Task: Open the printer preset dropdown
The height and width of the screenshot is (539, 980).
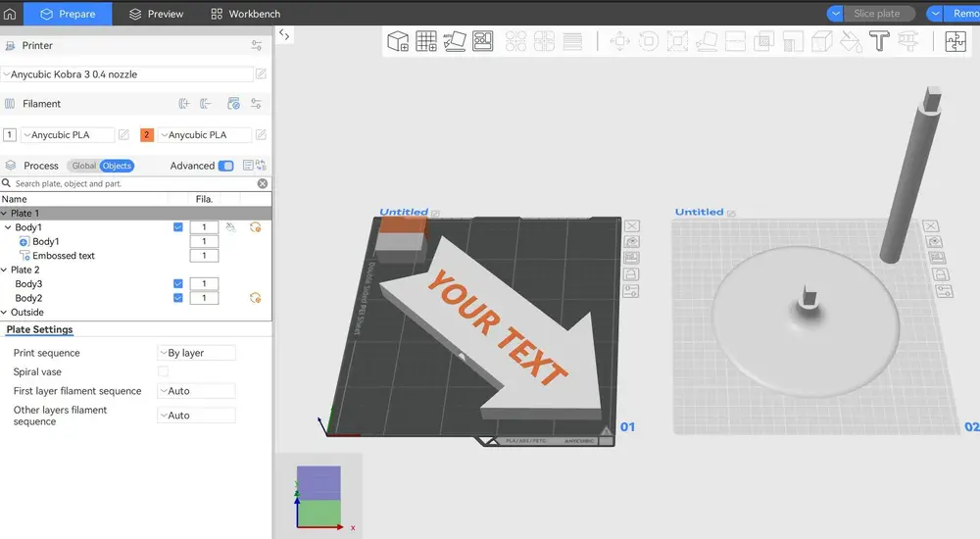Action: click(x=126, y=73)
